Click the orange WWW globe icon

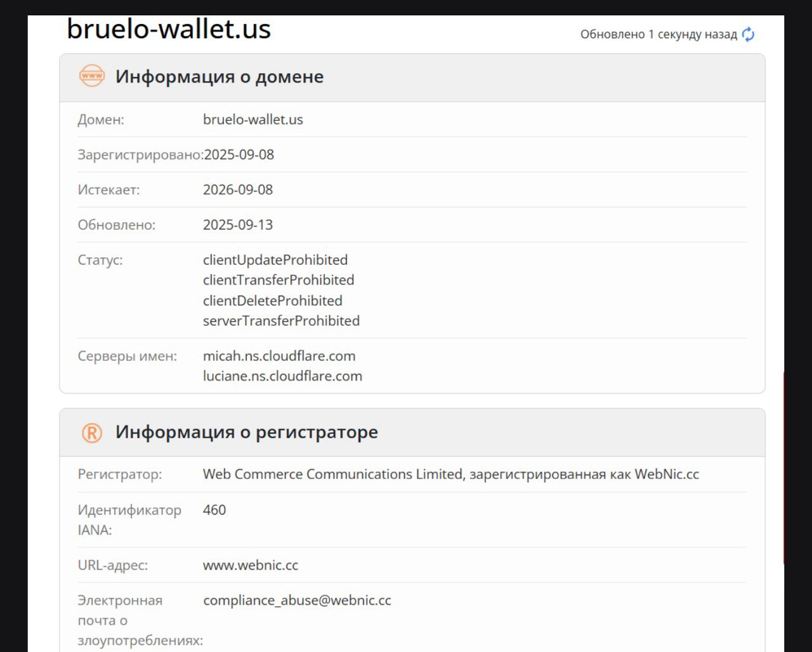tap(92, 76)
